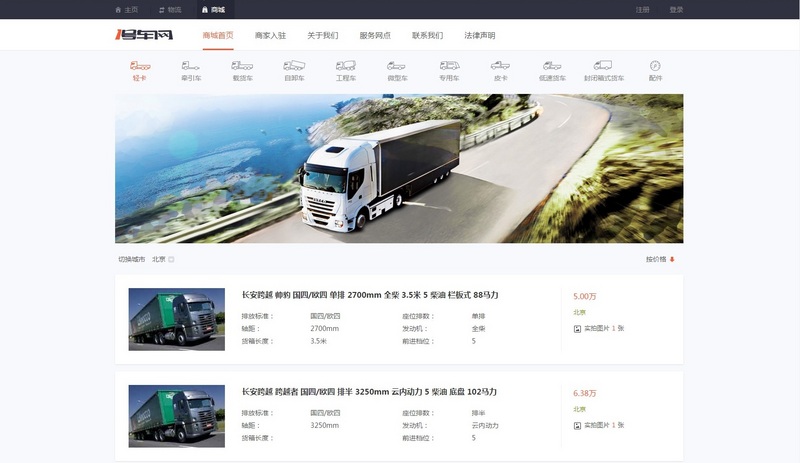The width and height of the screenshot is (800, 463).
Task: Open the 商家入驻 menu item
Action: coord(270,35)
